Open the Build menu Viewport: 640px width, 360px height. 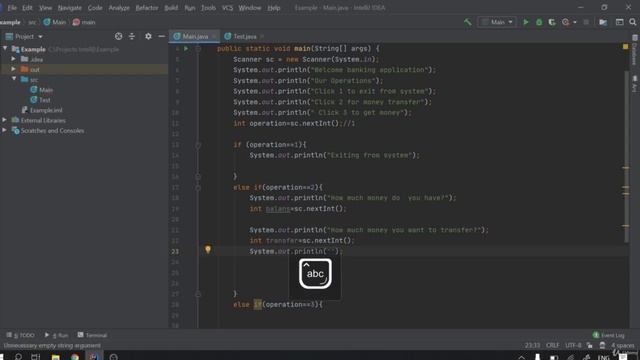pyautogui.click(x=171, y=8)
